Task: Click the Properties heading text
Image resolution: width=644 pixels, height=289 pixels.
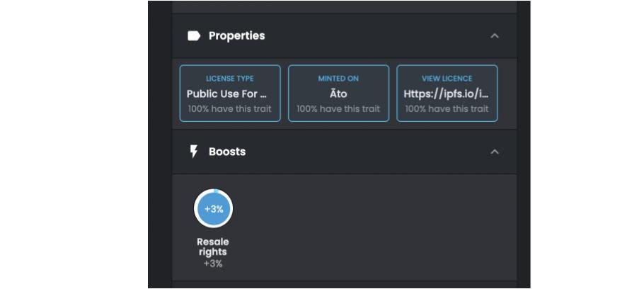Action: point(236,36)
